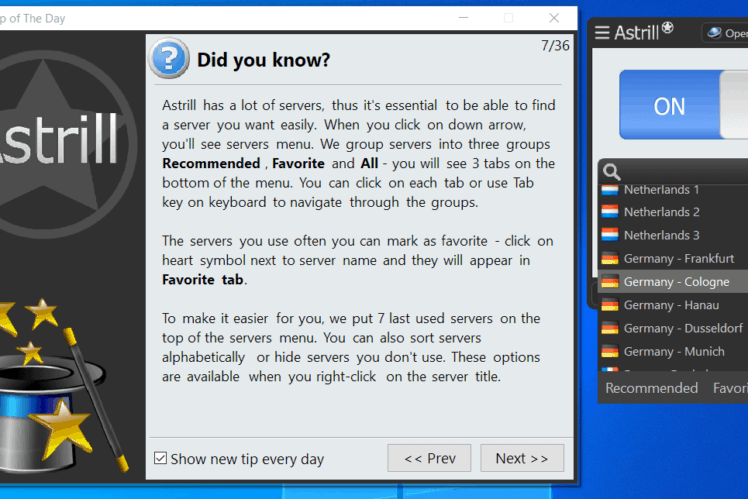The height and width of the screenshot is (499, 748).
Task: Select server Netherlands 2
Action: [x=673, y=212]
